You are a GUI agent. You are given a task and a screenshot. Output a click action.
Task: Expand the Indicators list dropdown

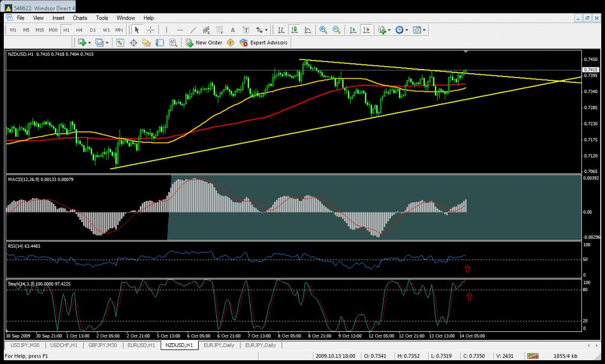click(x=384, y=30)
